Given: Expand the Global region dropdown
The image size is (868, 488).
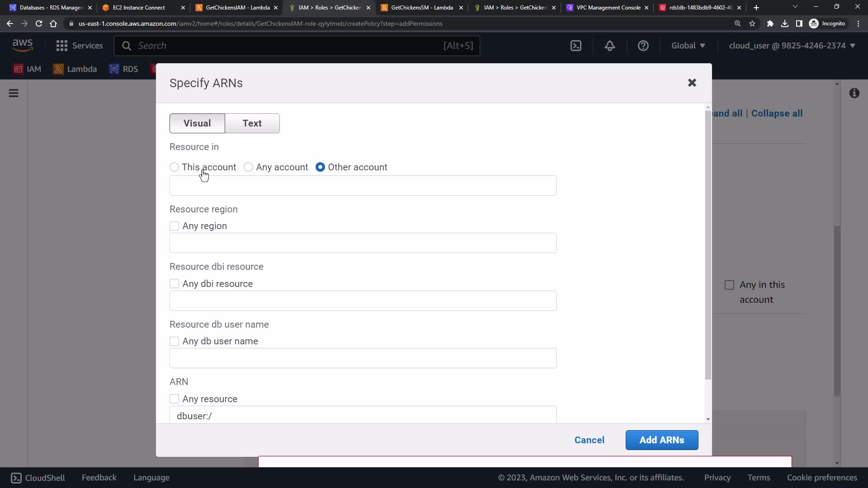Looking at the screenshot, I should coord(688,46).
